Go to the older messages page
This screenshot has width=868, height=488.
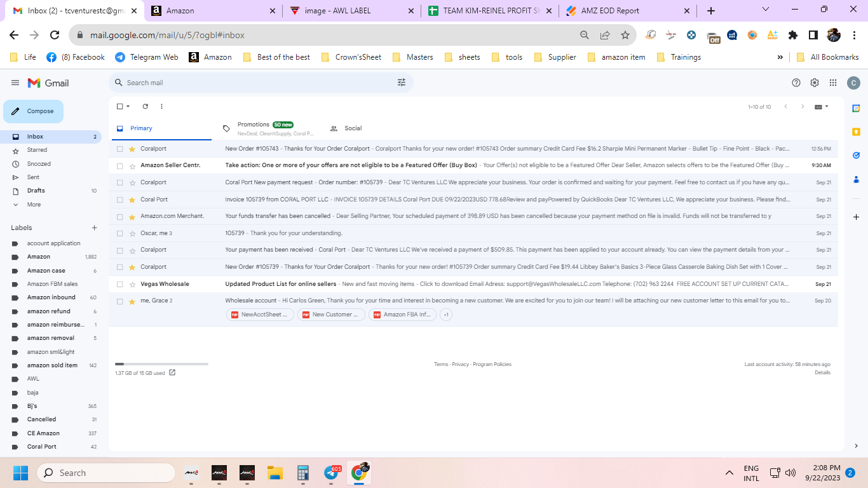click(x=803, y=107)
